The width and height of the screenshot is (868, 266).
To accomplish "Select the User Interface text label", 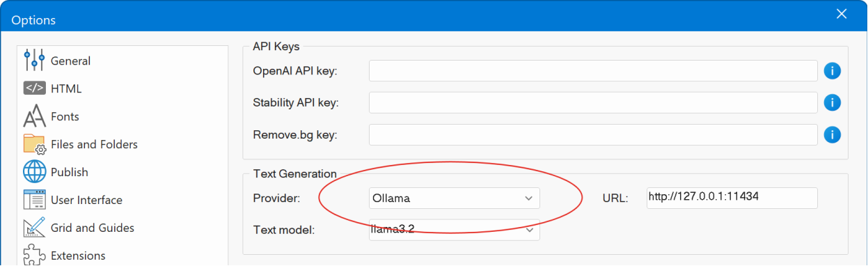I will point(87,200).
